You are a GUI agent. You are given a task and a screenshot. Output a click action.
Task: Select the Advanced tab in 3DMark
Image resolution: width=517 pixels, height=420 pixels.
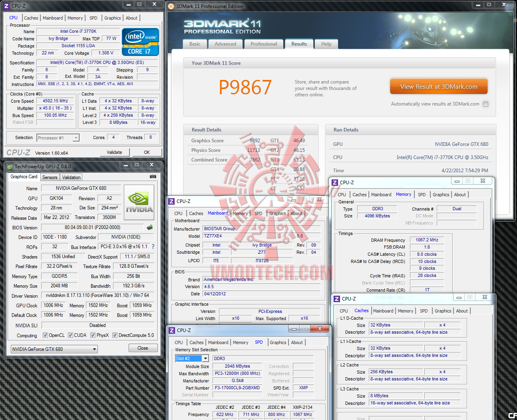(x=225, y=44)
